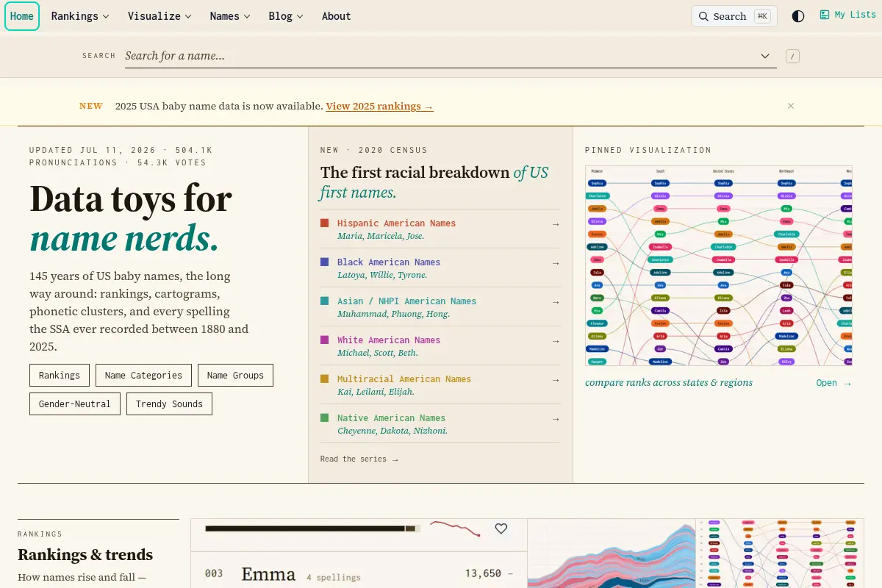
Task: Click the Trendy Sounds tag button
Action: (169, 404)
